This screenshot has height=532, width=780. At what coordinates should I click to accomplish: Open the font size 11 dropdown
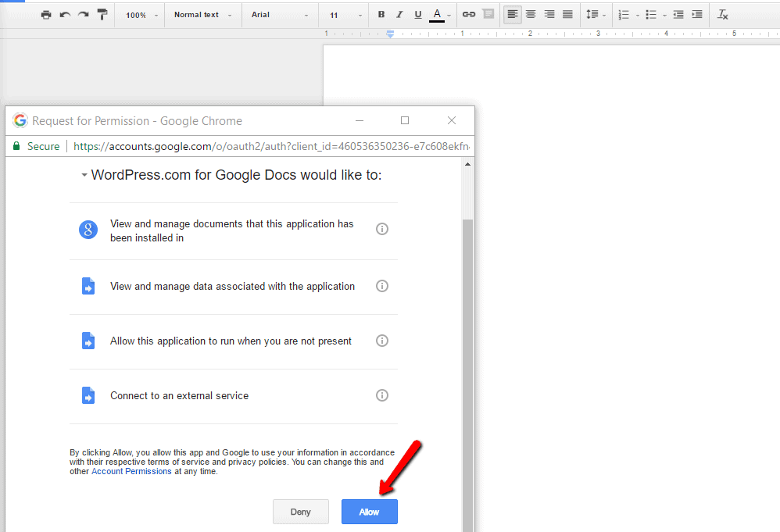pos(345,15)
